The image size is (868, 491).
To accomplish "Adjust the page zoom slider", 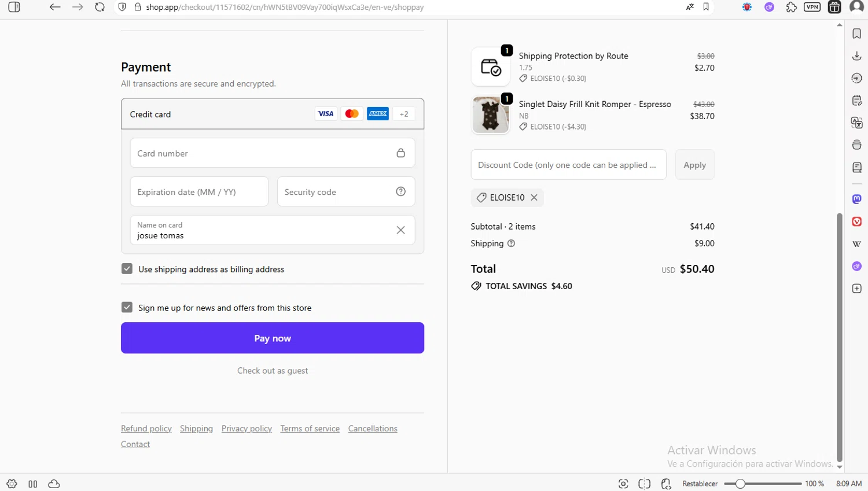I will coord(763,484).
